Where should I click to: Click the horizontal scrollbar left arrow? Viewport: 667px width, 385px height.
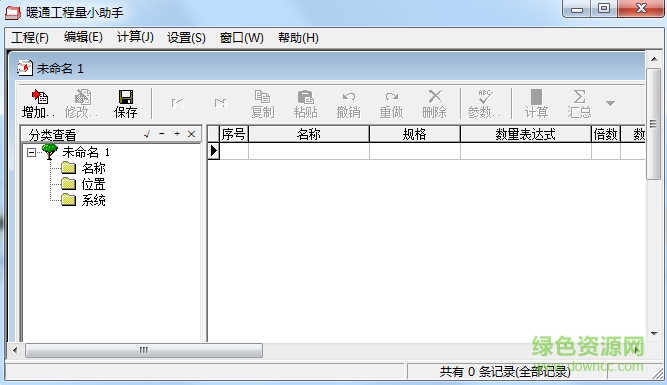(x=15, y=351)
